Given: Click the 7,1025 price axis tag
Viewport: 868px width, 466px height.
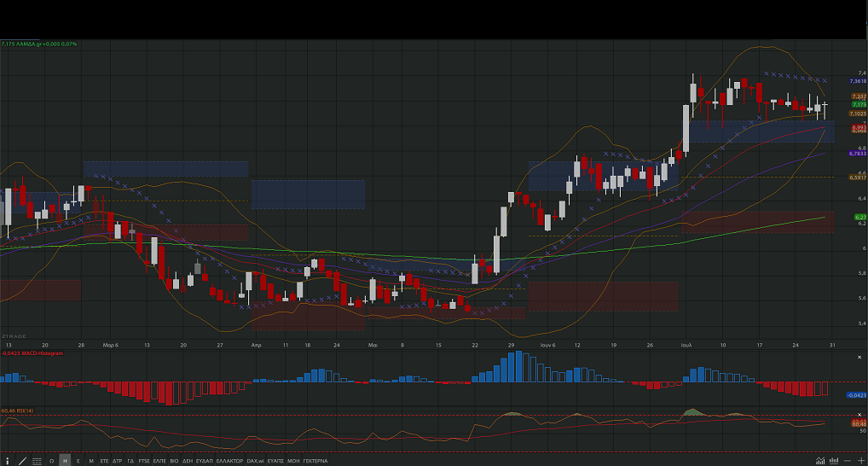Looking at the screenshot, I should pos(858,114).
